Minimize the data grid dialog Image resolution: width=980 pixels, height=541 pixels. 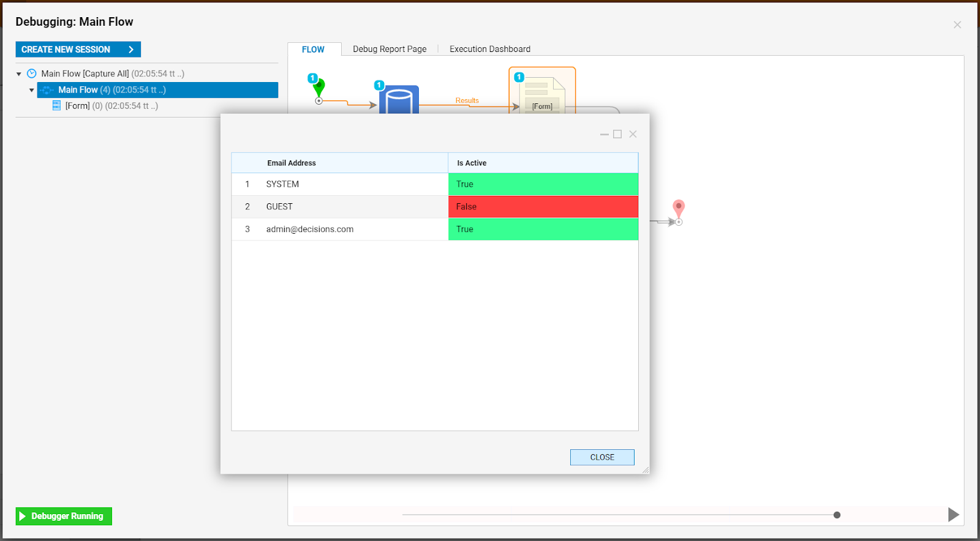click(605, 134)
